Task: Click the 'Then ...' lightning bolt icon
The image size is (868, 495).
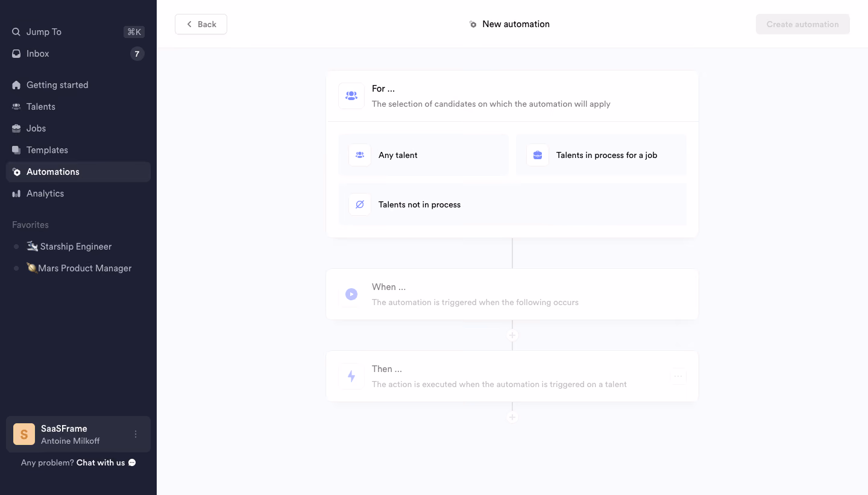Action: pyautogui.click(x=351, y=376)
